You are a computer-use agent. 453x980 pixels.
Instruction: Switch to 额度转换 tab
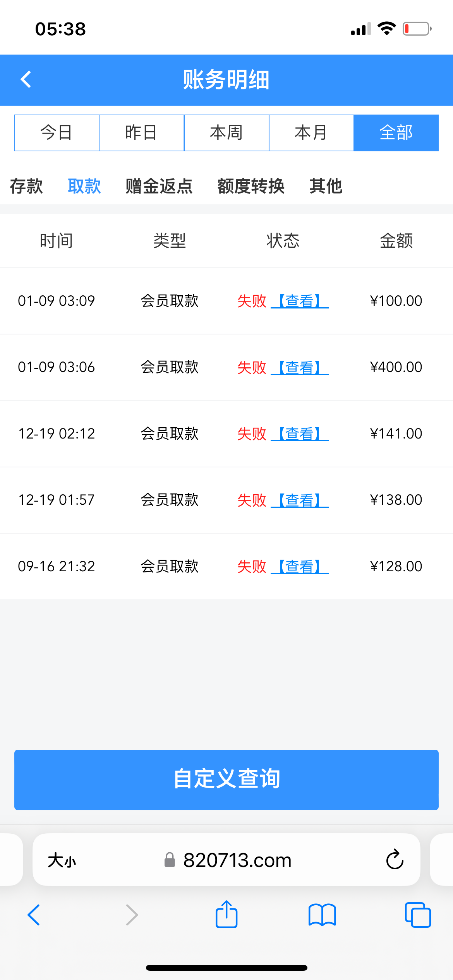pyautogui.click(x=251, y=186)
